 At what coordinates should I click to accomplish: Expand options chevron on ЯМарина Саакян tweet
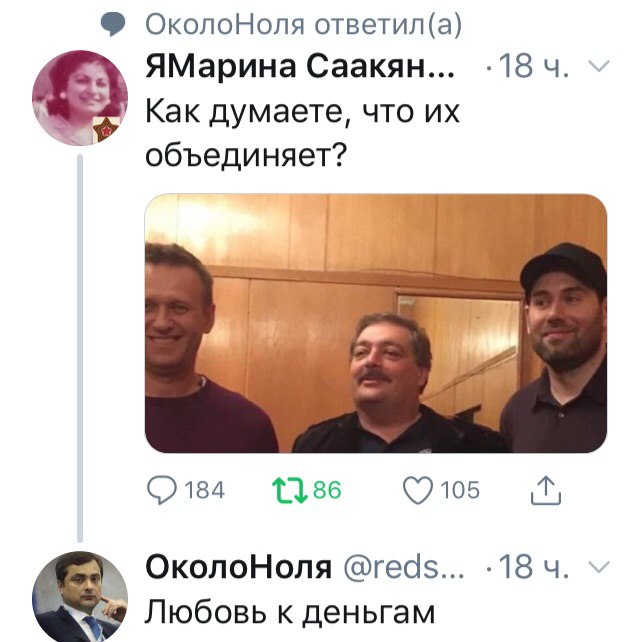click(x=599, y=66)
